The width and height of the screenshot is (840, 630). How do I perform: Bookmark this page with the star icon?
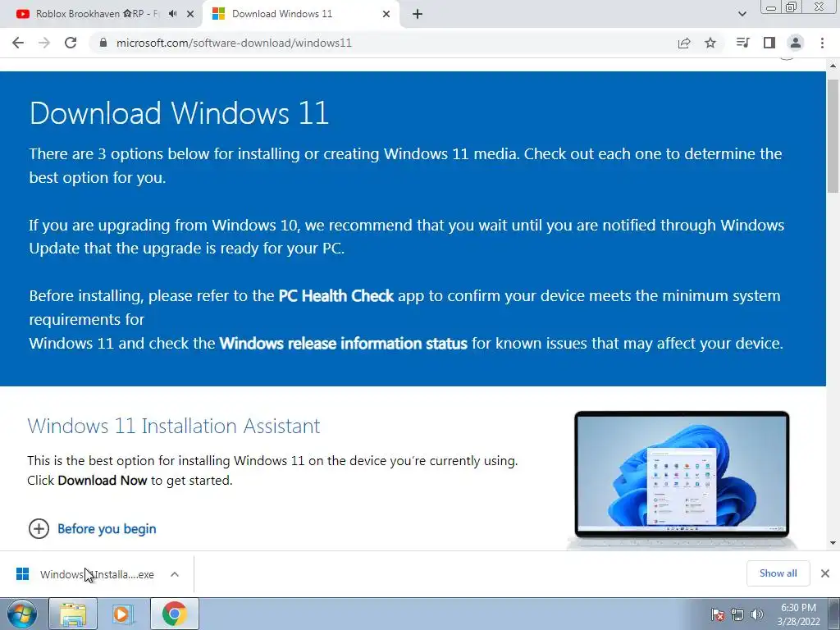[710, 43]
